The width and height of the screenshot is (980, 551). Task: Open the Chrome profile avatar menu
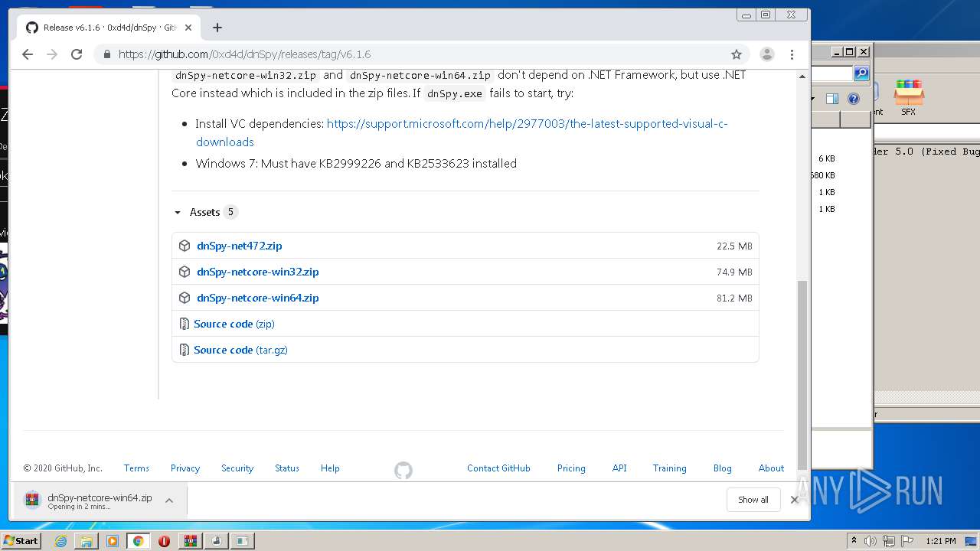766,54
